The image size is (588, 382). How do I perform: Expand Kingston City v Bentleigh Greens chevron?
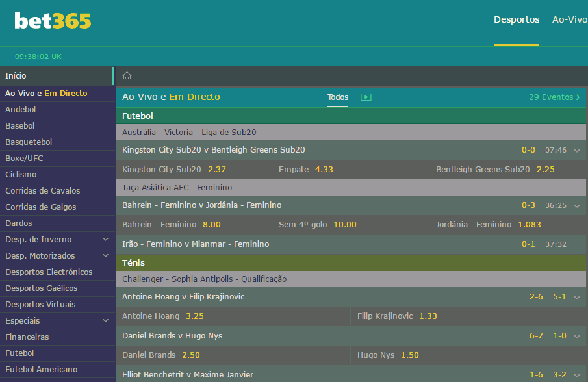point(577,150)
